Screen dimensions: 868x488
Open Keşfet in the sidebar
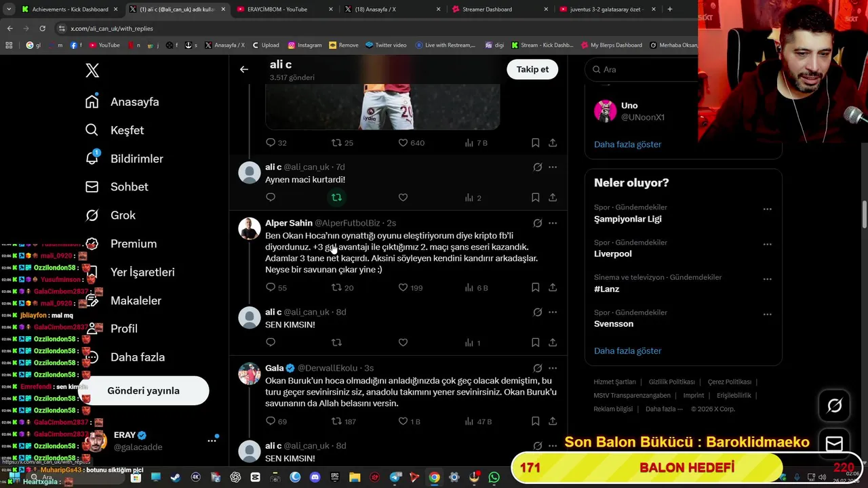coord(115,130)
